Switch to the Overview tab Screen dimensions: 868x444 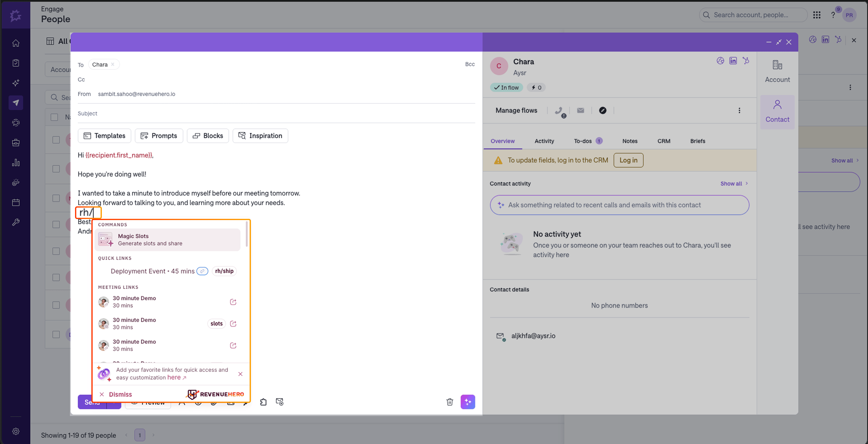pos(502,141)
